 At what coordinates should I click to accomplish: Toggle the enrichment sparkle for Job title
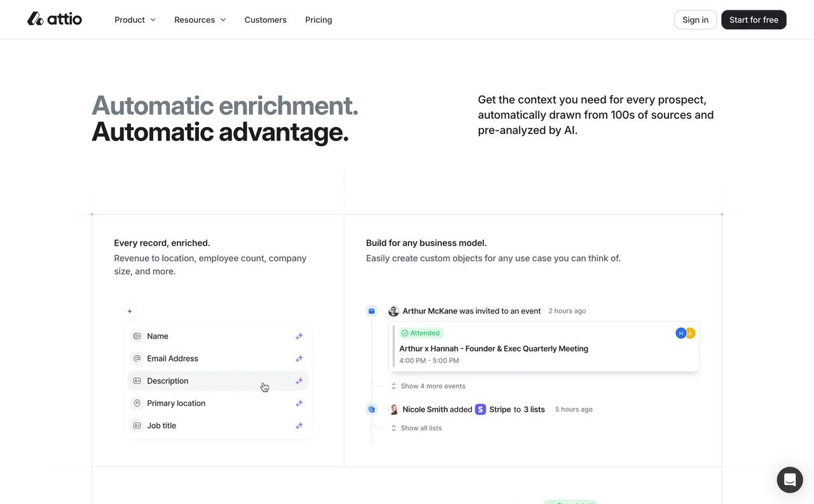tap(299, 425)
